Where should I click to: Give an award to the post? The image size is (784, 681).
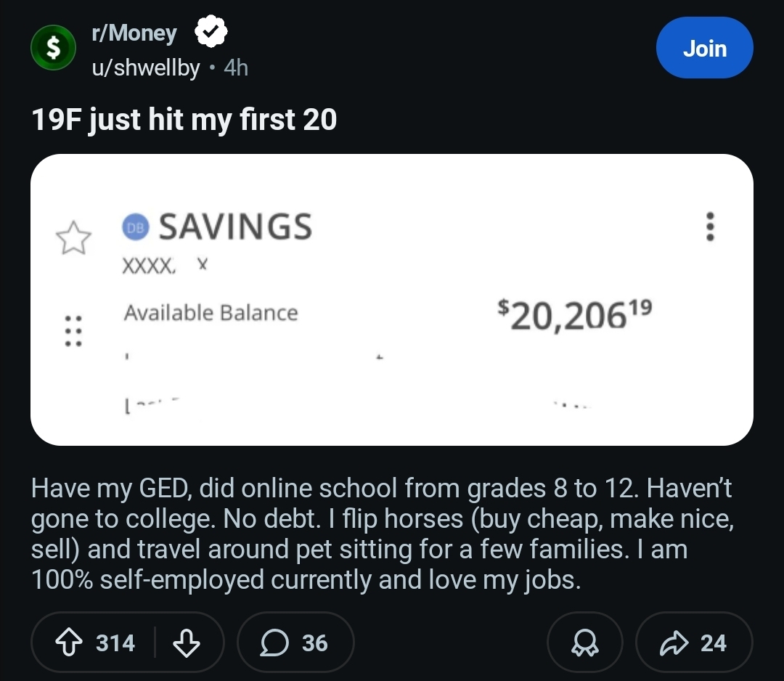tap(585, 643)
